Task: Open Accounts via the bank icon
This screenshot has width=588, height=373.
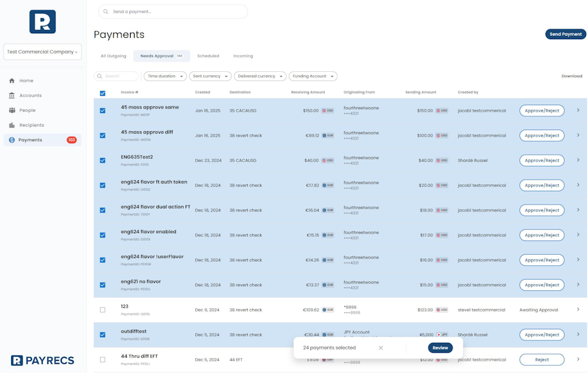Action: pos(12,95)
